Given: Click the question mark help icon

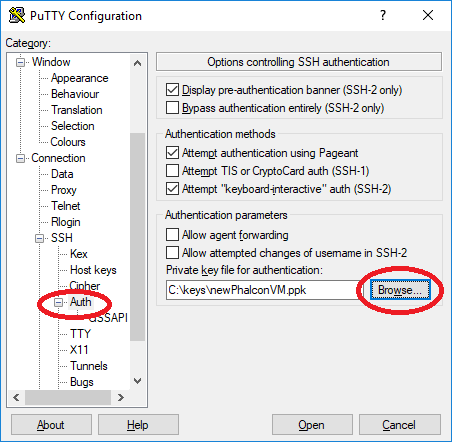Looking at the screenshot, I should click(383, 15).
